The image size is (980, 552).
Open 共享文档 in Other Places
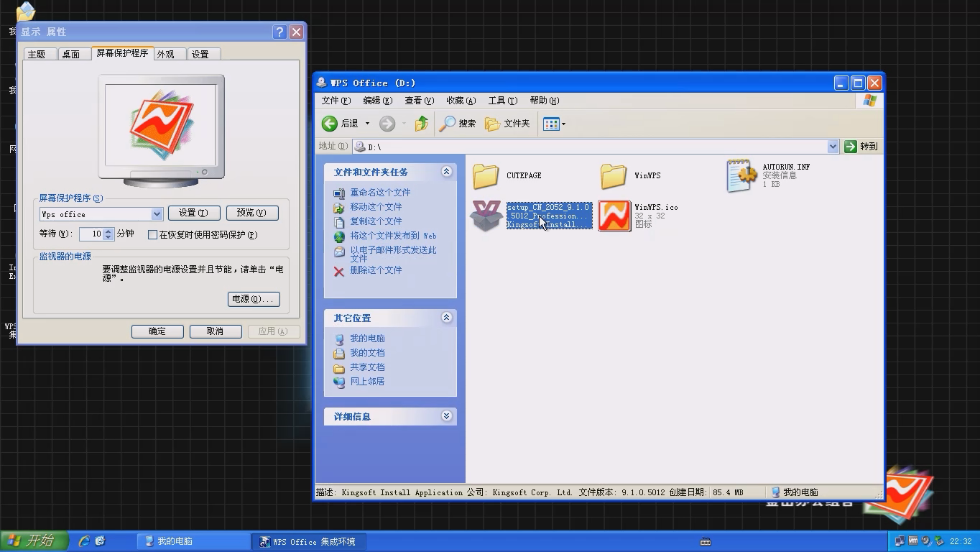point(367,367)
